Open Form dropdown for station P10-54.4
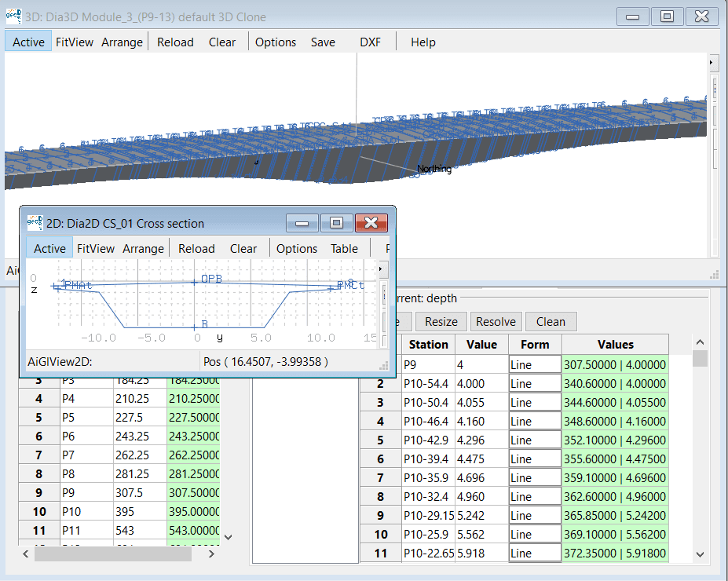Screen dimensions: 728x581 point(535,384)
